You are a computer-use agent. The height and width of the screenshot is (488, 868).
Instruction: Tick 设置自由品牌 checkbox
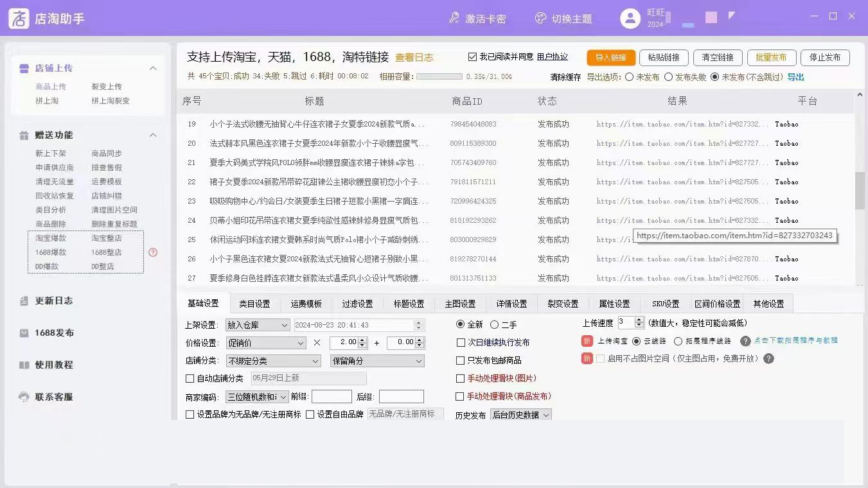310,414
